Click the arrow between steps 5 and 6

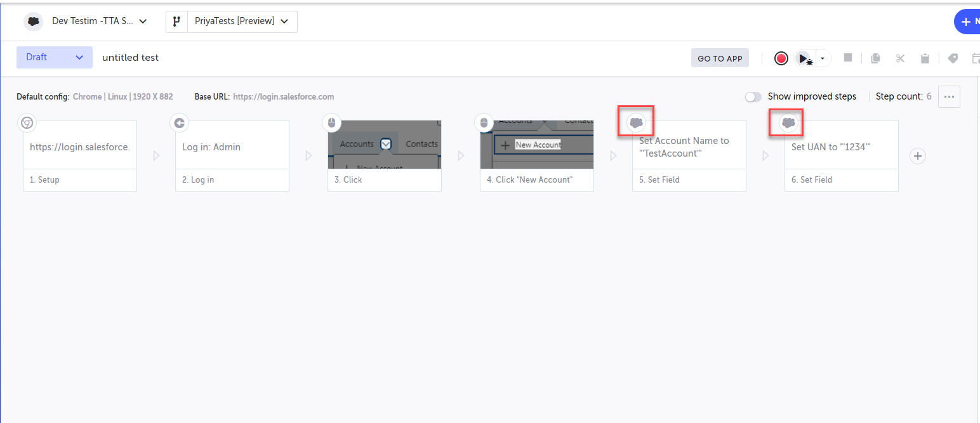tap(765, 155)
